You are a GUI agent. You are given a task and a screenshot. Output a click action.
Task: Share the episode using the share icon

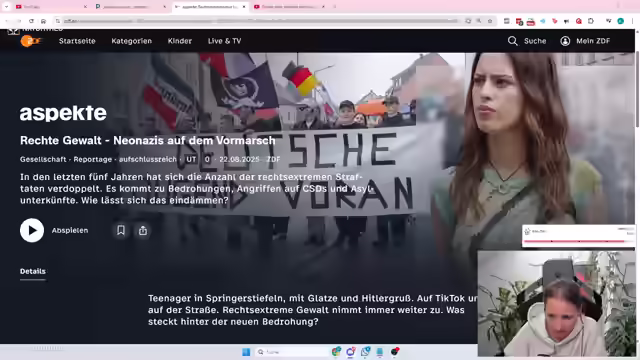[142, 230]
